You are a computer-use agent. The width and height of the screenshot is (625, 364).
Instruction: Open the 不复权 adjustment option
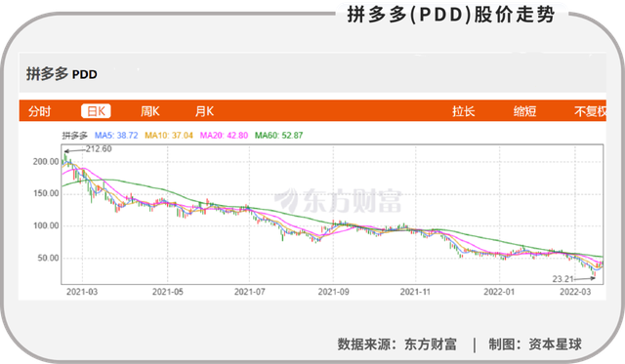[x=590, y=111]
